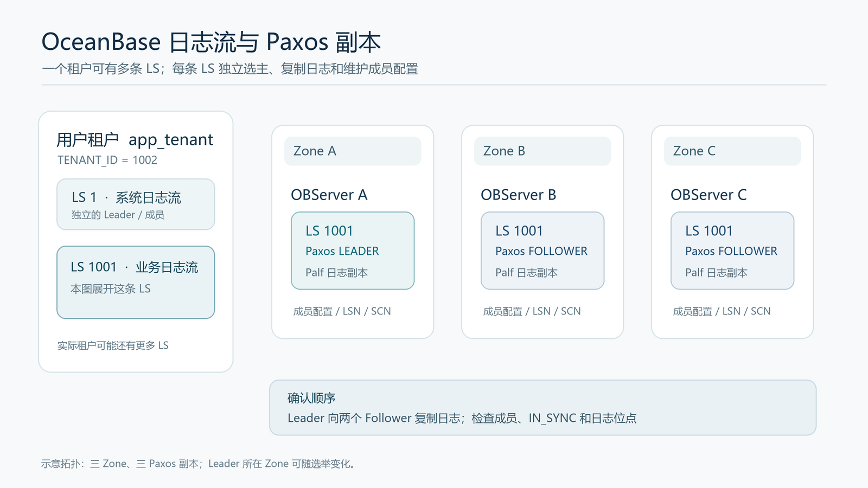868x488 pixels.
Task: Click the "Zone C" label
Action: [x=732, y=151]
